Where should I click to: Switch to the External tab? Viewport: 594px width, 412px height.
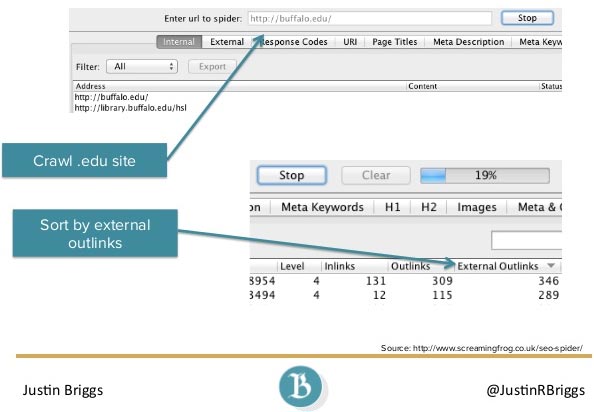(x=227, y=42)
